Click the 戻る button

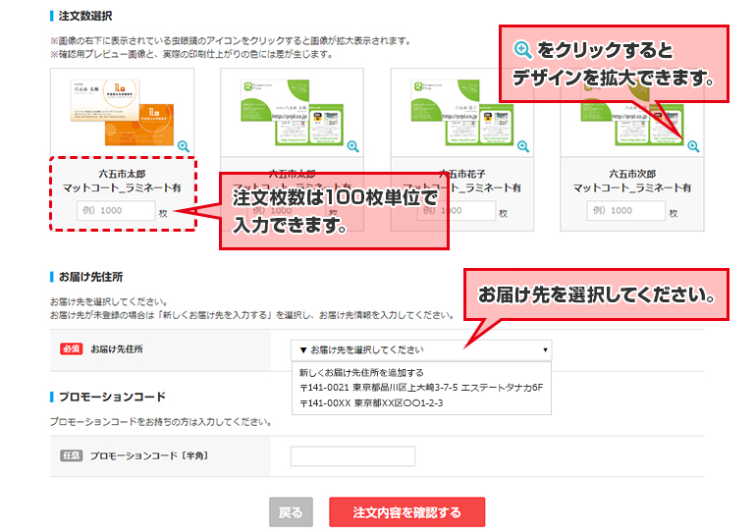pyautogui.click(x=291, y=512)
